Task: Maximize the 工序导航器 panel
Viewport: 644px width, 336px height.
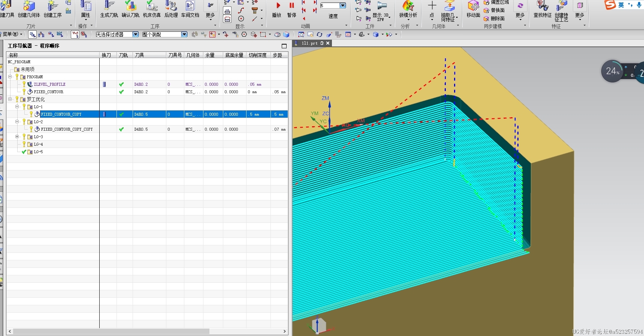Action: [284, 46]
